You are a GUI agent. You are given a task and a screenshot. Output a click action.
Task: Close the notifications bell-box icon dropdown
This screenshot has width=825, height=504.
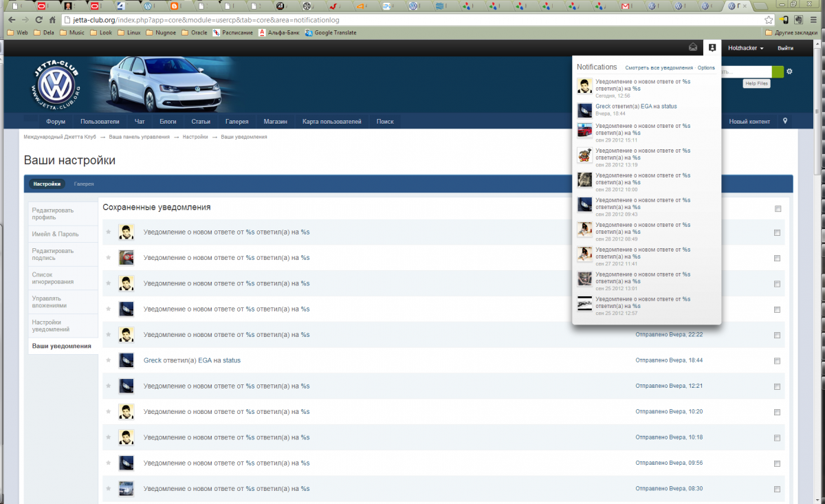point(712,47)
